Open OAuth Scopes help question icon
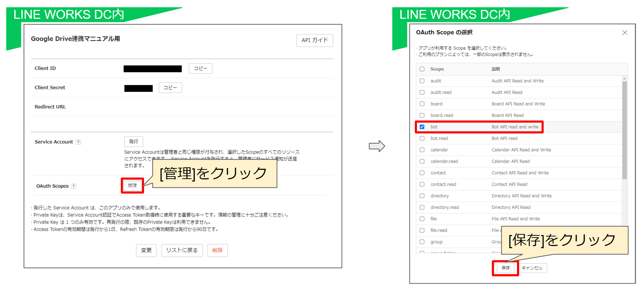The image size is (644, 290). click(73, 186)
